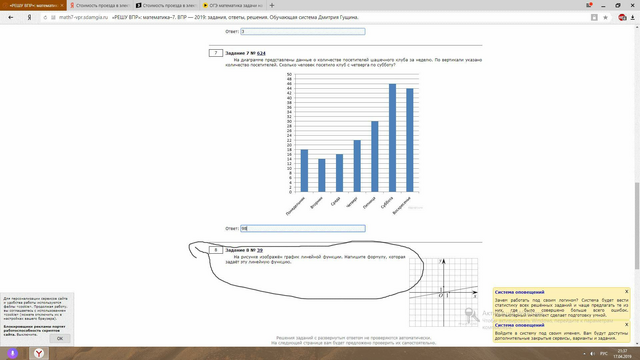Open the reader mode icon in address bar
The image size is (640, 360).
coord(594,18)
